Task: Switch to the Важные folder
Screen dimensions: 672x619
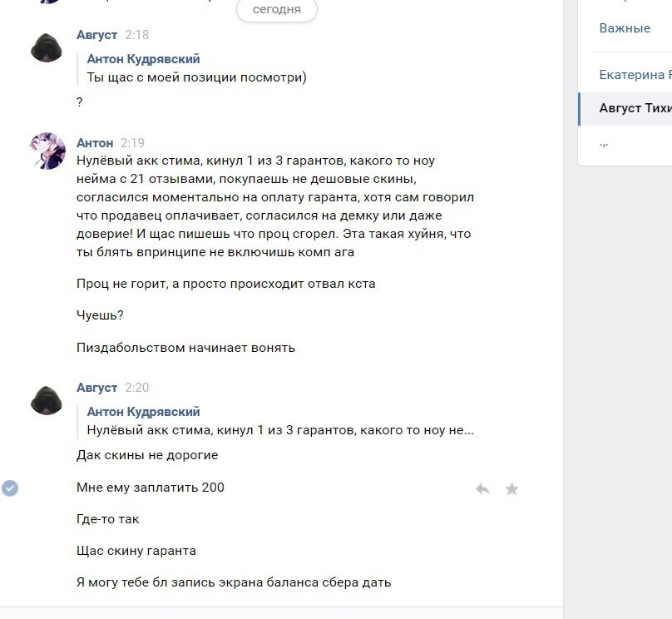Action: coord(625,28)
